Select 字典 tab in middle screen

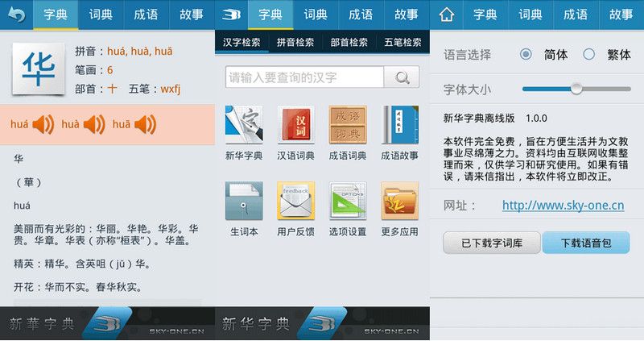tap(270, 15)
